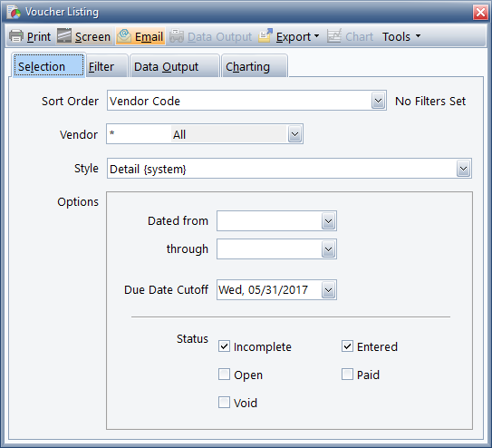Uncheck the Incomplete status checkbox
The image size is (492, 448).
coord(224,346)
